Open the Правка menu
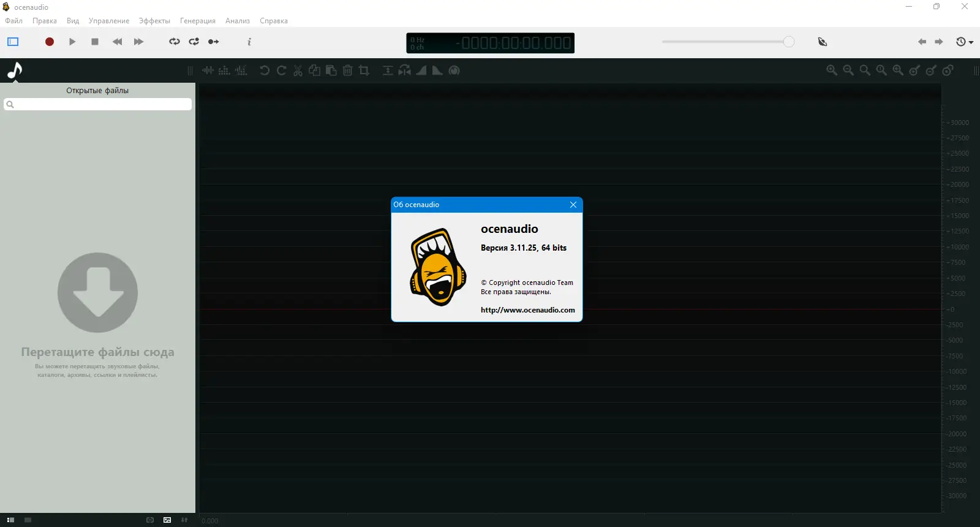The width and height of the screenshot is (980, 527). [x=45, y=21]
